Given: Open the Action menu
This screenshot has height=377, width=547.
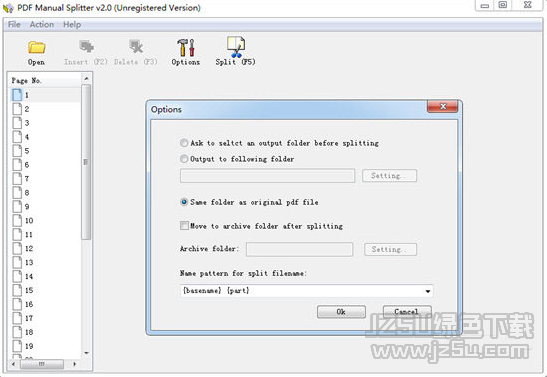Looking at the screenshot, I should (x=42, y=24).
